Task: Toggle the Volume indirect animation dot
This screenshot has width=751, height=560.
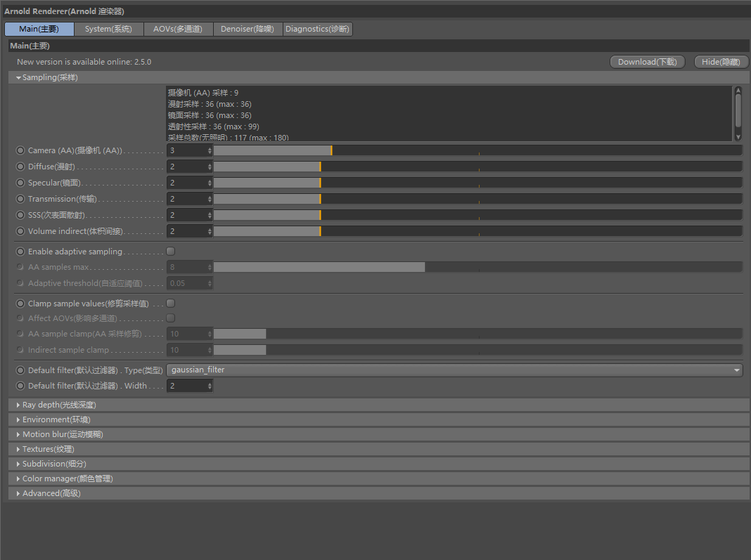Action: [20, 231]
